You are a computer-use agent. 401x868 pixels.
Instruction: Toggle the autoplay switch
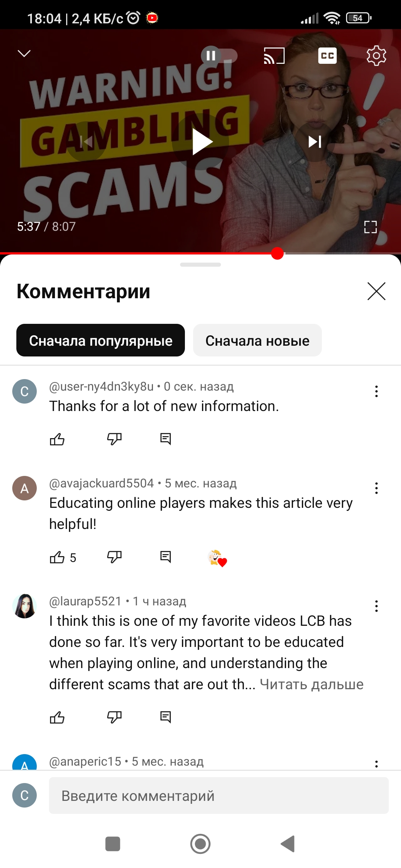coord(219,56)
